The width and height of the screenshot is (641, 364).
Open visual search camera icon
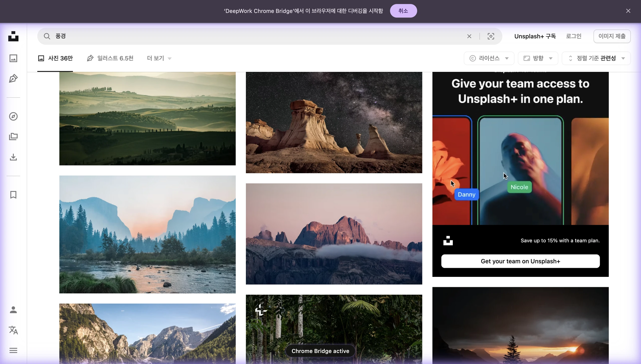[491, 36]
